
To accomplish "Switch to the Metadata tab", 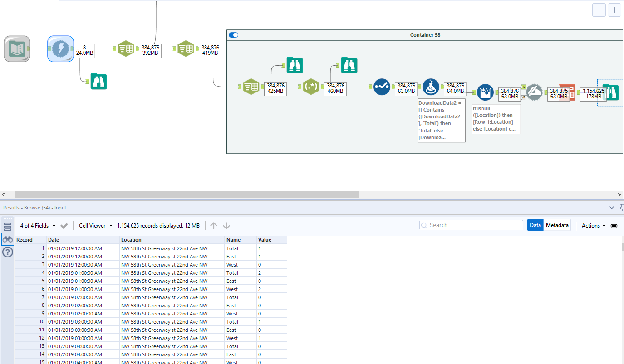I will 557,225.
